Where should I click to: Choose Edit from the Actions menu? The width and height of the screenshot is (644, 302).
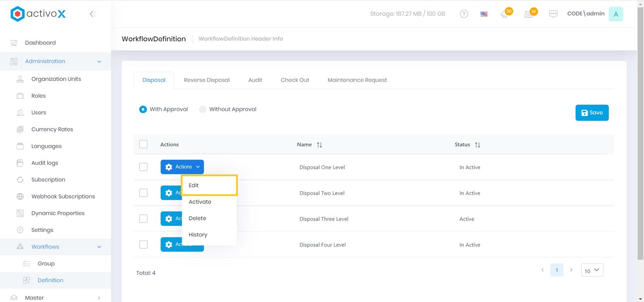209,185
